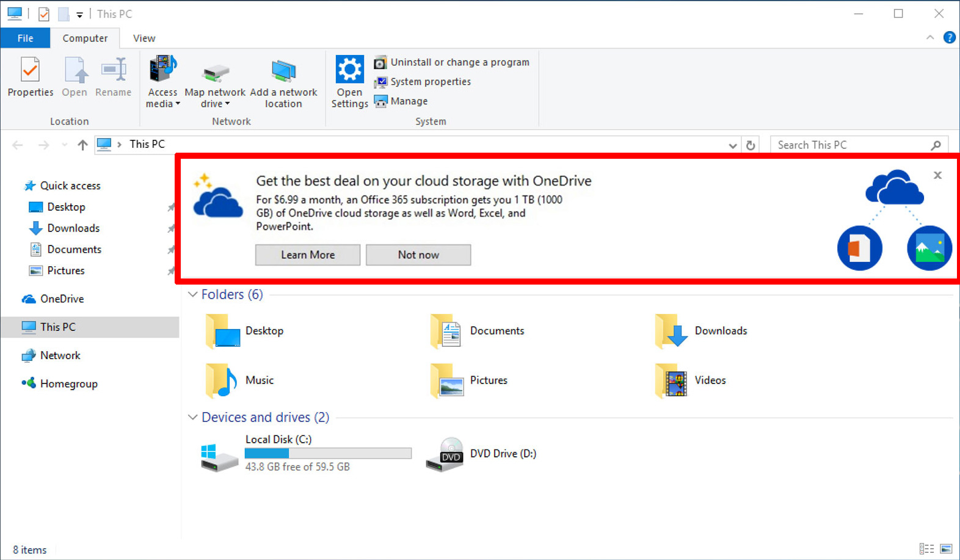Select the Documents folder icon

coord(447,331)
